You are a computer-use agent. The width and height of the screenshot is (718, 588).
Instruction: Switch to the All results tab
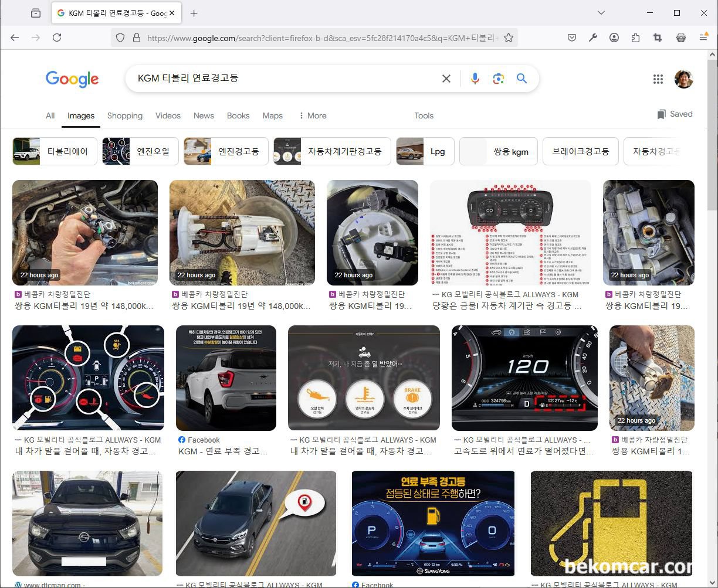coord(50,115)
